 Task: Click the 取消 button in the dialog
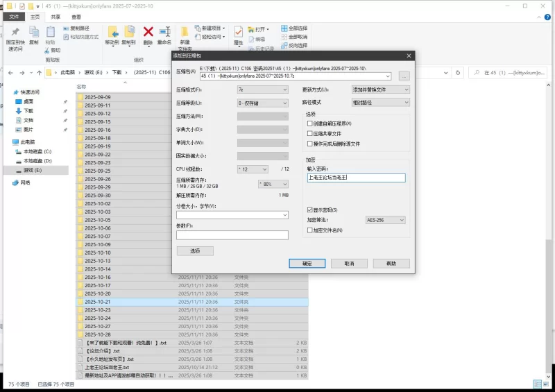349,264
